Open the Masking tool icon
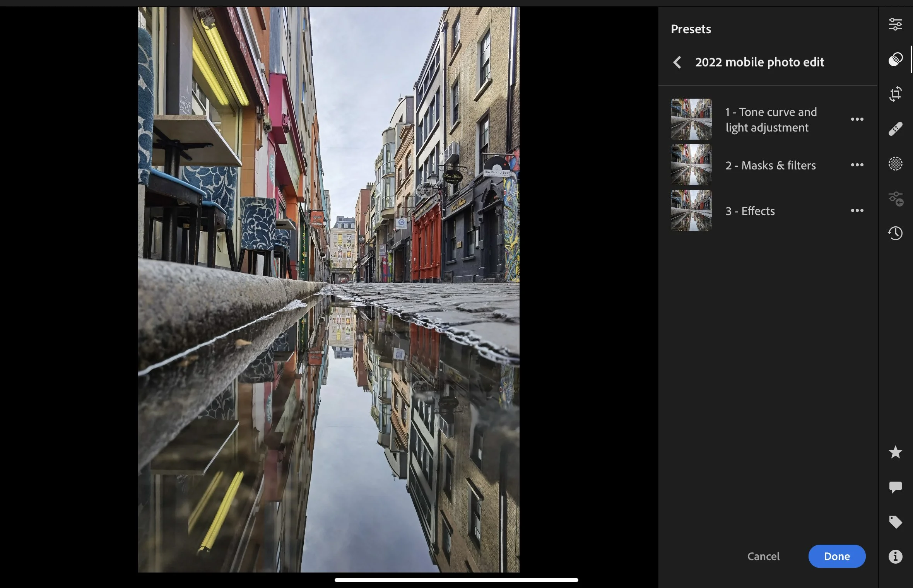913x588 pixels. pos(895,164)
